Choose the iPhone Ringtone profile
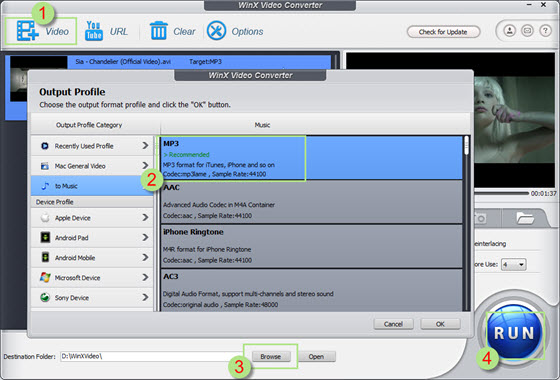Screen dimensions: 560x380 311,246
